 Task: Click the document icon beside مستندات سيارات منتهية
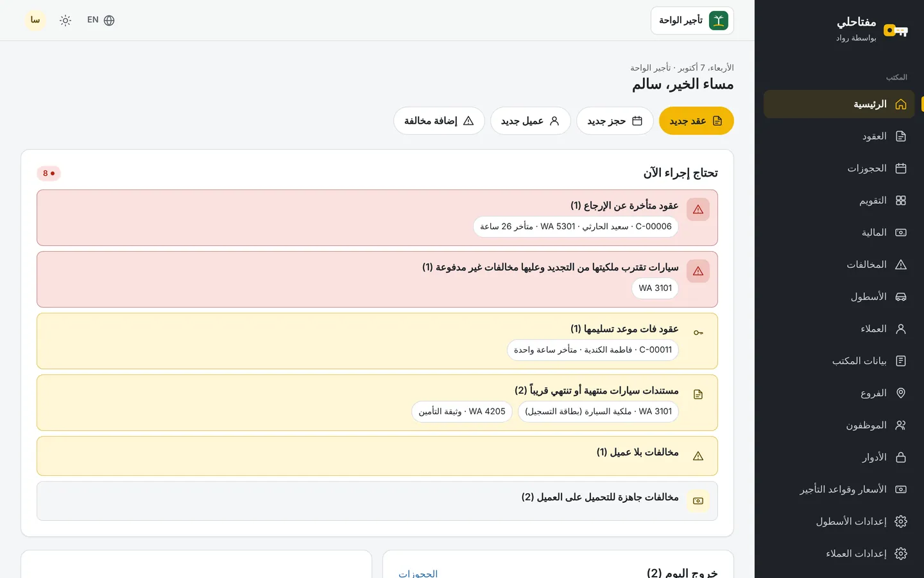(698, 394)
